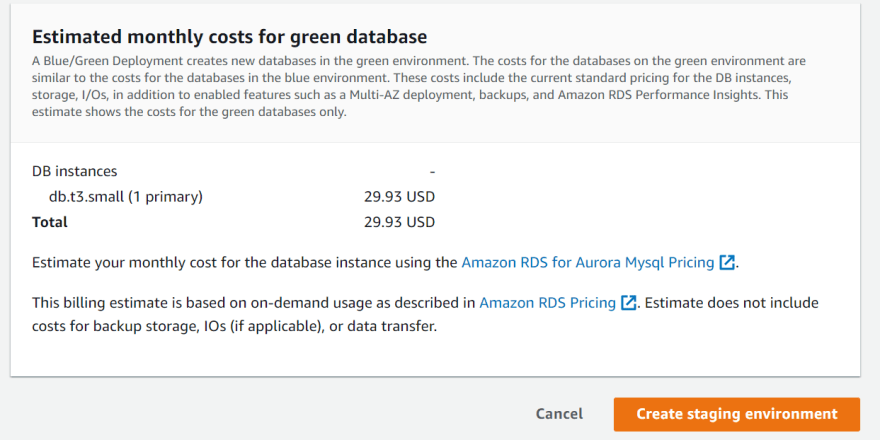Click the Blue/Green Deployment description's first line
Image resolution: width=880 pixels, height=440 pixels.
point(419,61)
